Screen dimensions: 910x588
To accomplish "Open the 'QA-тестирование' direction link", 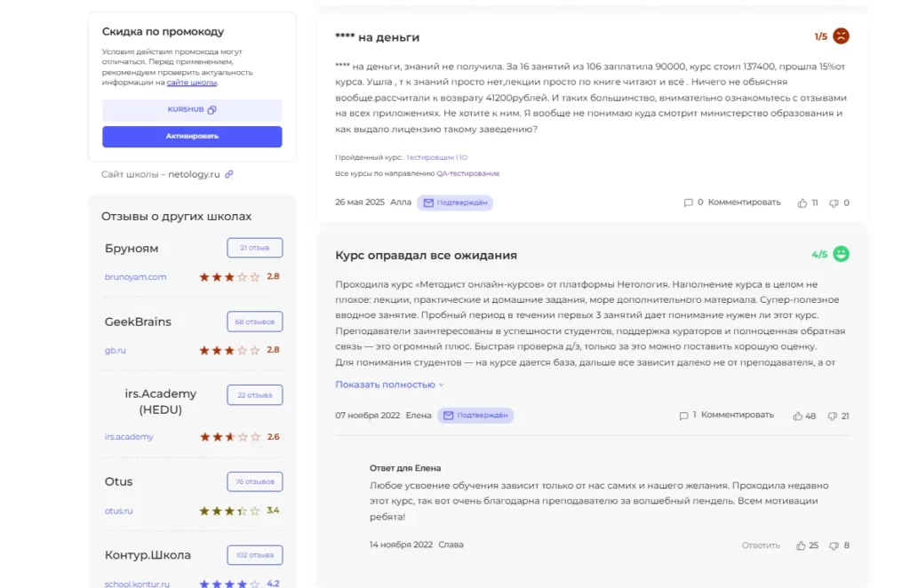I will point(467,173).
